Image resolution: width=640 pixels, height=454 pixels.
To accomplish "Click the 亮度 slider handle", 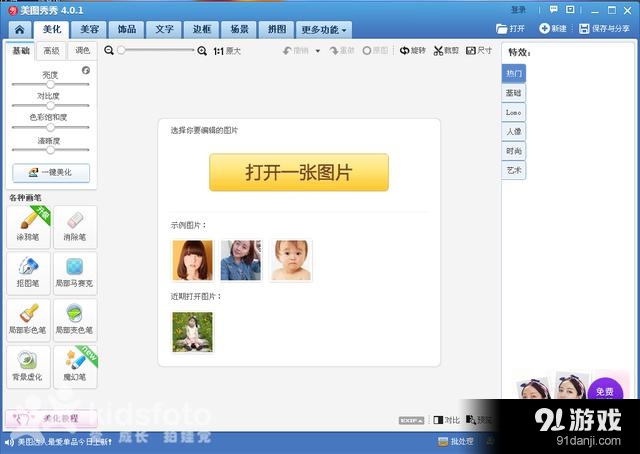I will 50,85.
